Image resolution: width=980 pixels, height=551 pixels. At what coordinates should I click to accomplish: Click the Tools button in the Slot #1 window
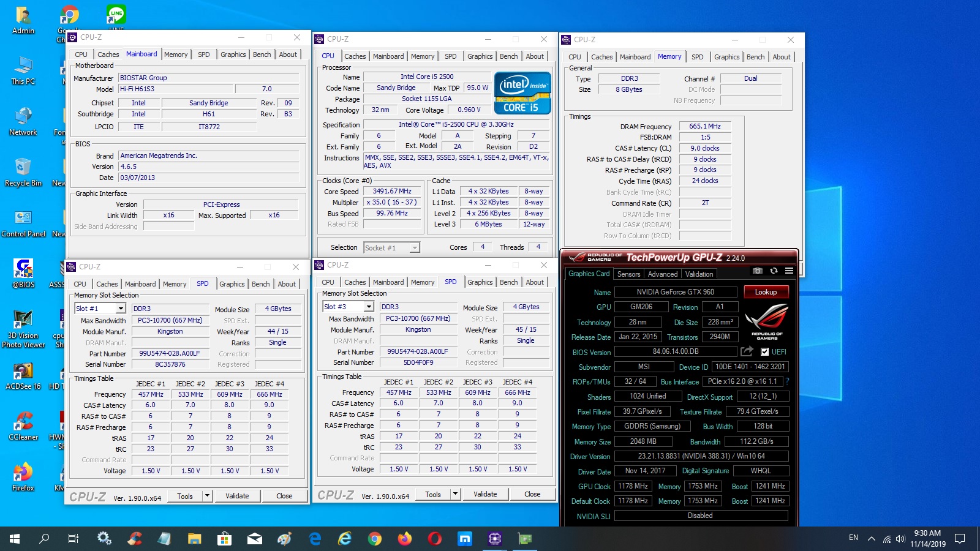point(185,496)
